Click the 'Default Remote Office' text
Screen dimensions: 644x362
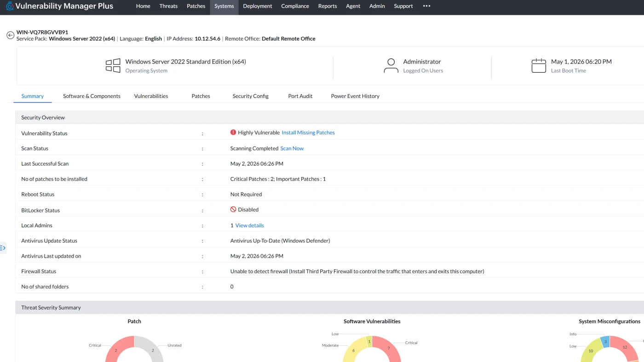[288, 39]
